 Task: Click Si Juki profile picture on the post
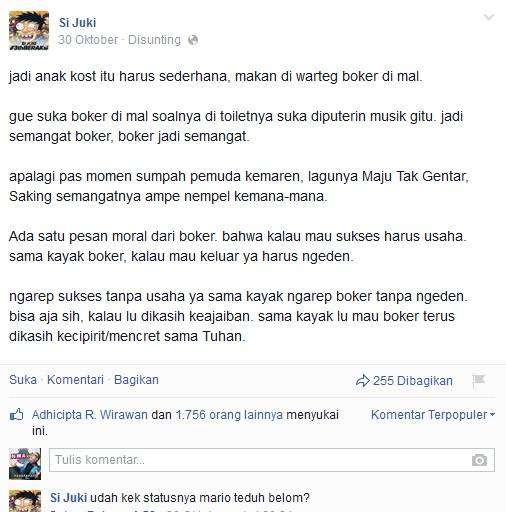point(29,30)
